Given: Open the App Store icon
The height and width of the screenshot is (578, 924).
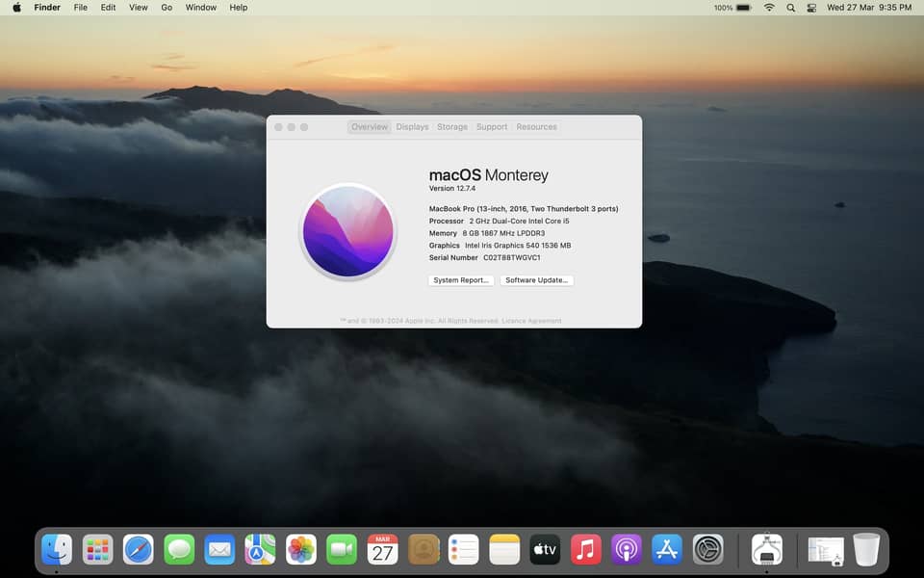Looking at the screenshot, I should (x=667, y=549).
